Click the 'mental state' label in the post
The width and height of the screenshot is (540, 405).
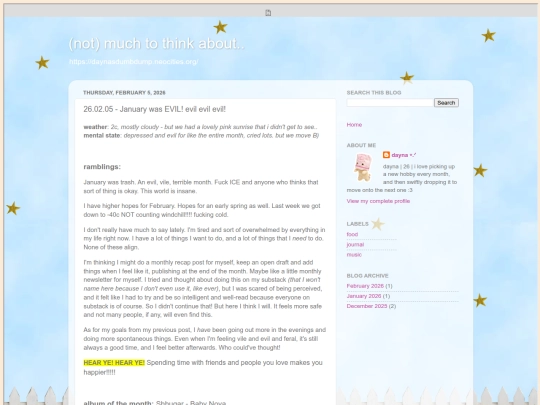click(102, 136)
